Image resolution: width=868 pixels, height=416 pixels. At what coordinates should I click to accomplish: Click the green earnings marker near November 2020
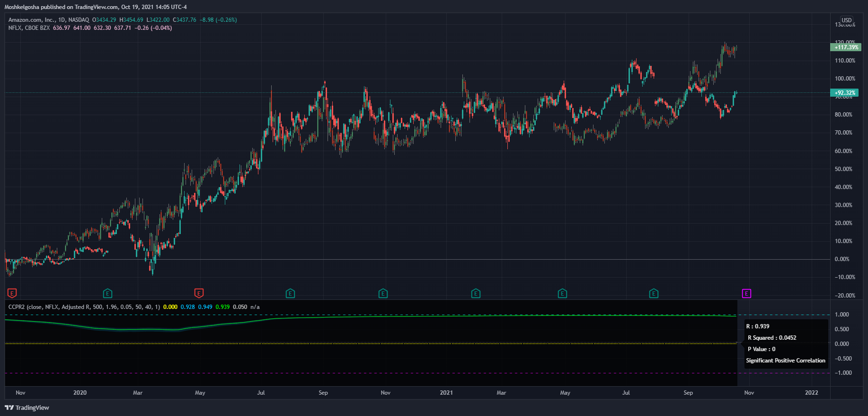(x=383, y=293)
